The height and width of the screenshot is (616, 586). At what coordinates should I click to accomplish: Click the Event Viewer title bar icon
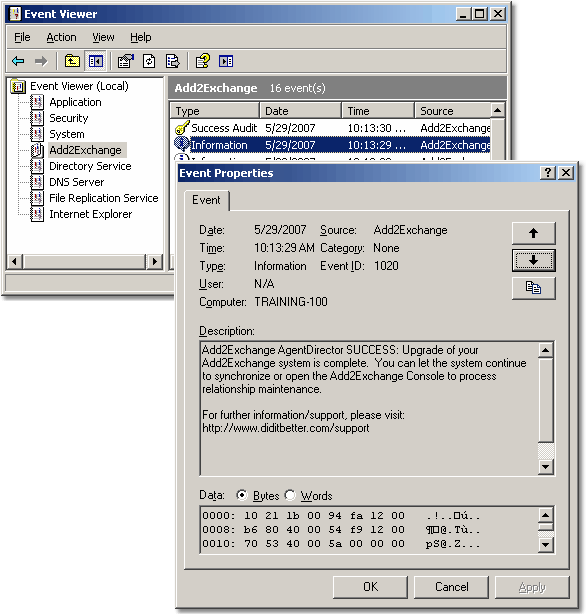15,14
